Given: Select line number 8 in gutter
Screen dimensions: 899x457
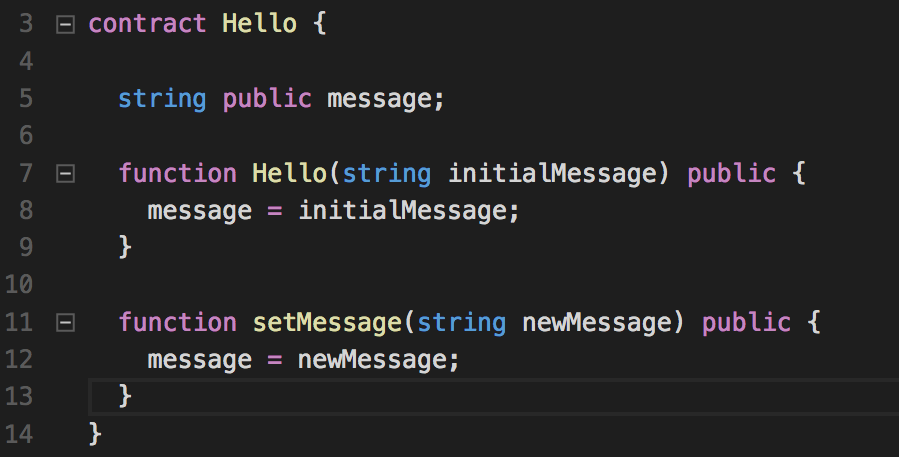Looking at the screenshot, I should click(26, 210).
